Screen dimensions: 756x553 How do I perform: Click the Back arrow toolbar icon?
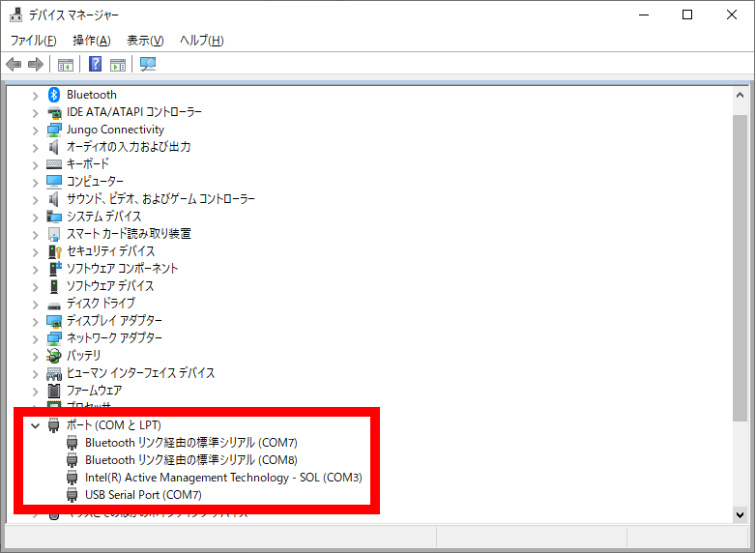[14, 65]
